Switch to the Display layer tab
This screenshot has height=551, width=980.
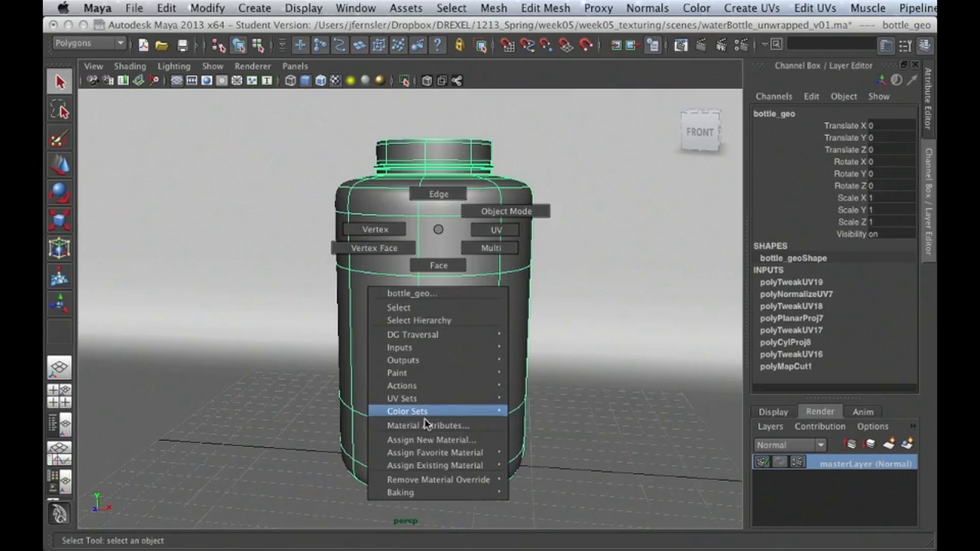pyautogui.click(x=773, y=412)
